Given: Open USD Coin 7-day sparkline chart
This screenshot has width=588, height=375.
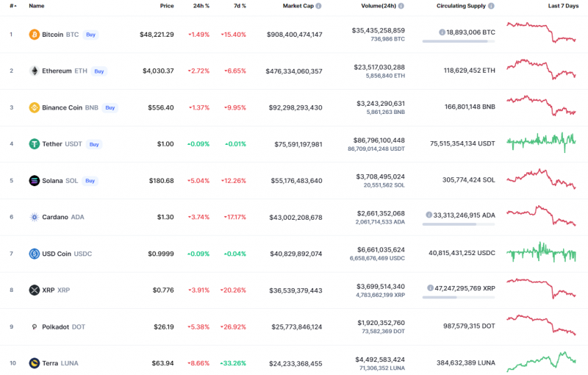Looking at the screenshot, I should [x=541, y=252].
